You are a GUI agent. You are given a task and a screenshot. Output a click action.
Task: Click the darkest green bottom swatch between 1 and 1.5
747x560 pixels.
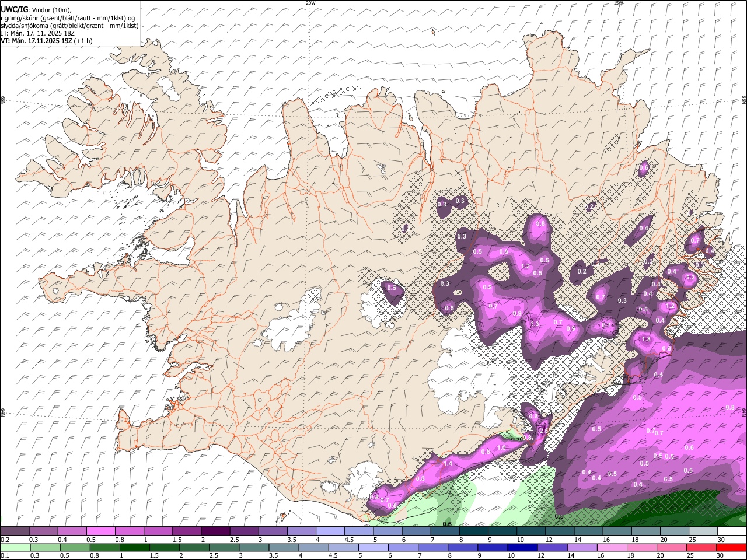click(x=134, y=547)
